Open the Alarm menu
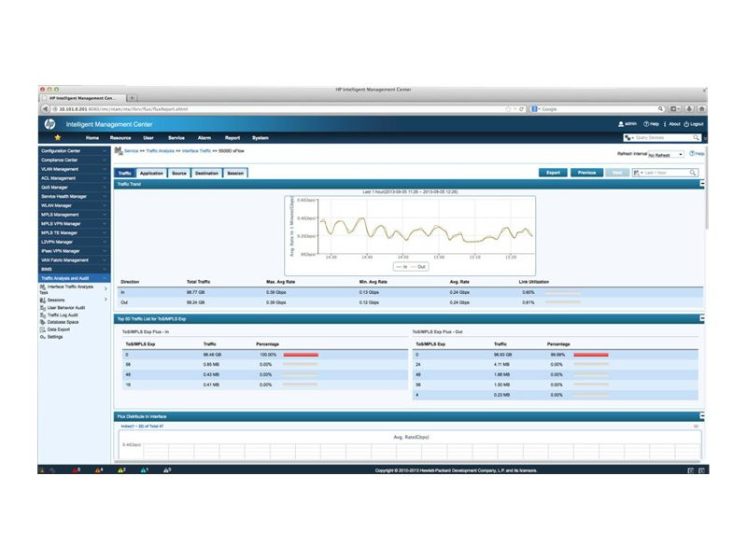Viewport: 747px width, 560px height. pos(204,138)
